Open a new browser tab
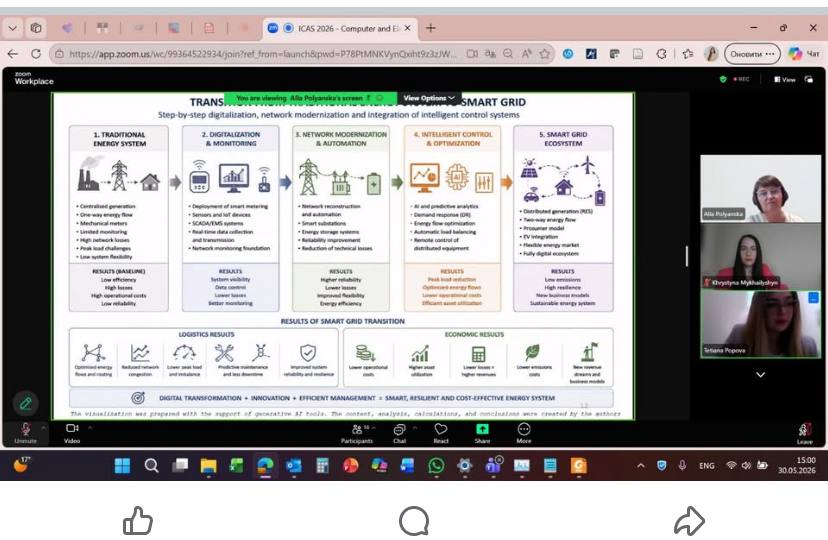828x540 pixels. (x=431, y=29)
